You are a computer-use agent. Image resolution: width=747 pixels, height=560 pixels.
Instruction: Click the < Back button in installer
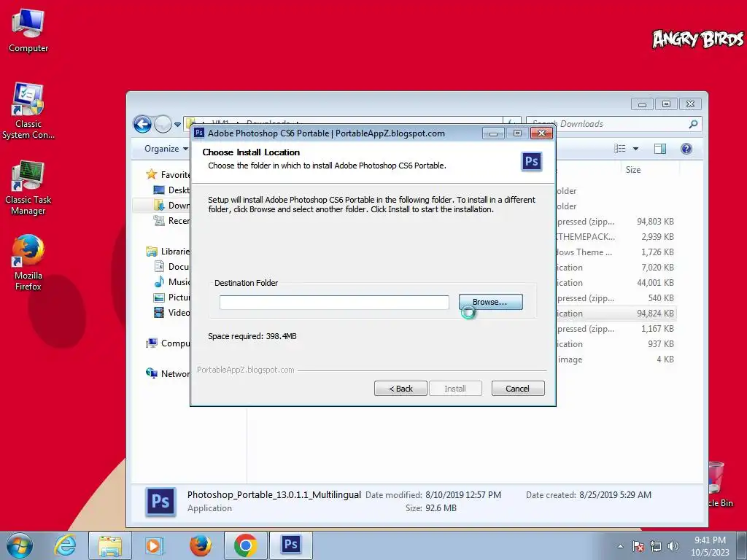click(x=400, y=389)
